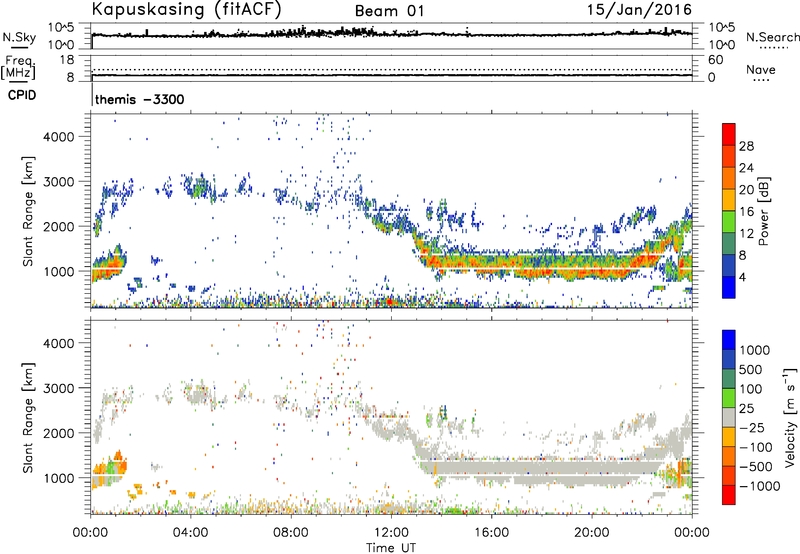The width and height of the screenshot is (800, 554).
Task: Click the "Beam 01" label
Action: (389, 11)
